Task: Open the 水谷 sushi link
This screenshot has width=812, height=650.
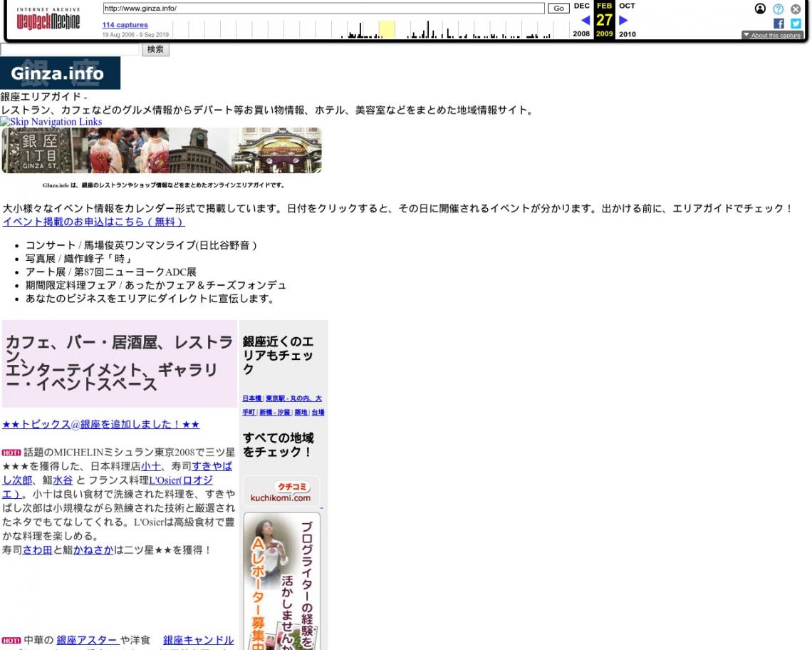Action: (x=63, y=480)
